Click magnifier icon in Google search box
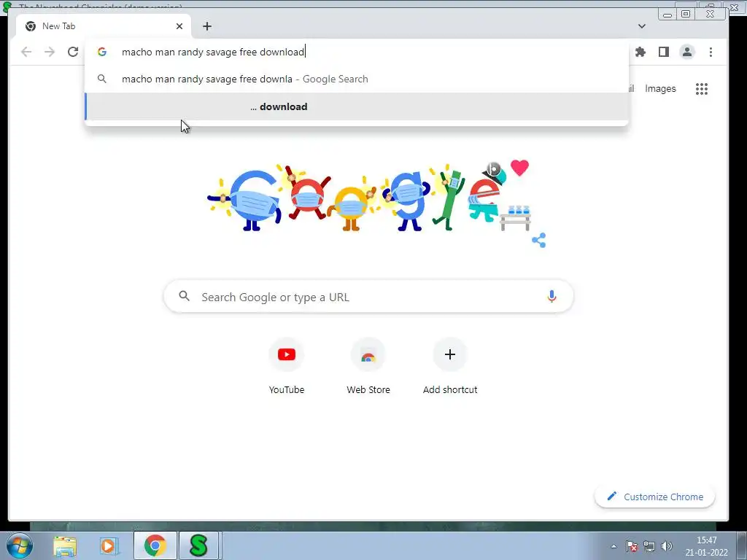Image resolution: width=747 pixels, height=560 pixels. click(185, 296)
